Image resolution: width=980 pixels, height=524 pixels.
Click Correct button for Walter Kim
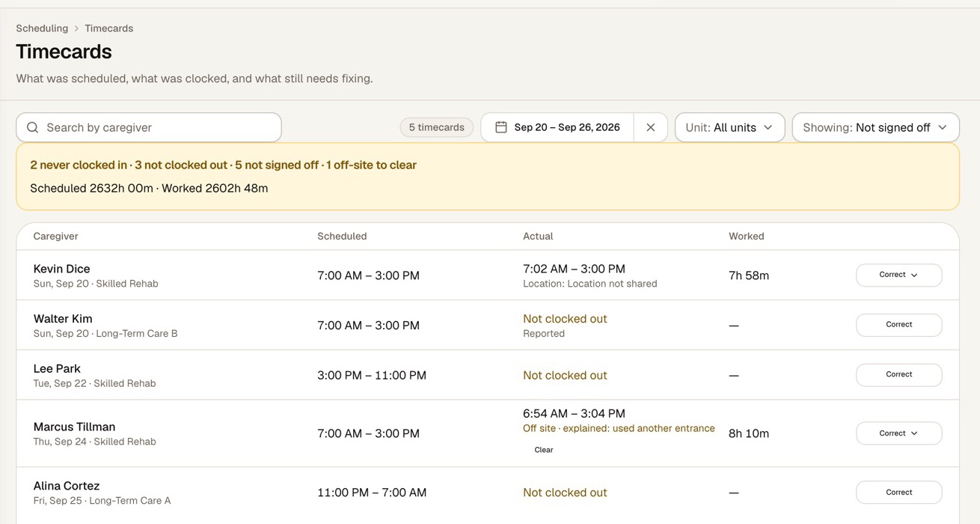pos(898,325)
